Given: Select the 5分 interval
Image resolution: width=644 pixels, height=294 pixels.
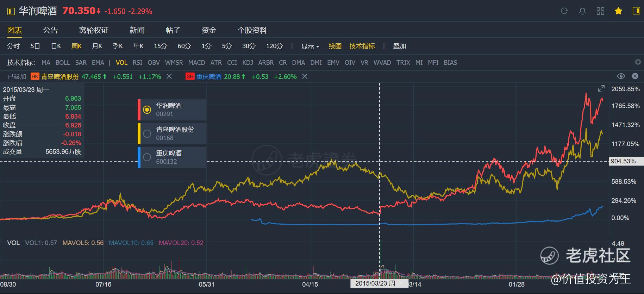Looking at the screenshot, I should (227, 46).
